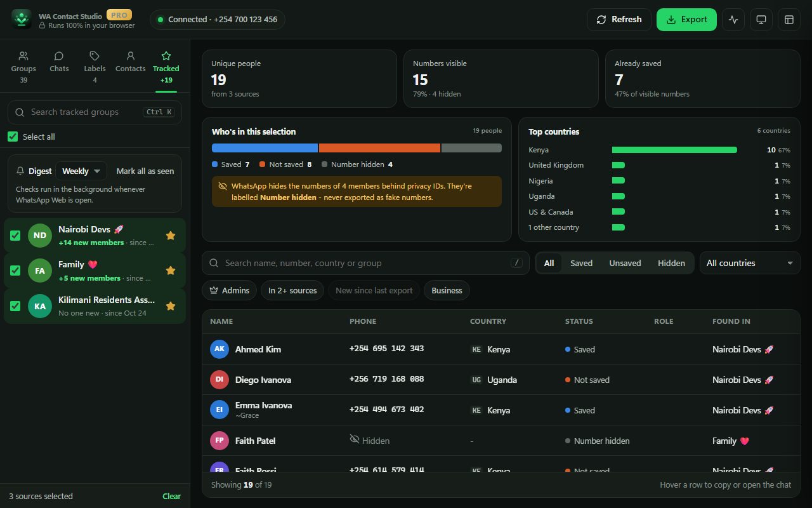This screenshot has height=508, width=812.
Task: Focus the Search name, number, country field
Action: [365, 263]
